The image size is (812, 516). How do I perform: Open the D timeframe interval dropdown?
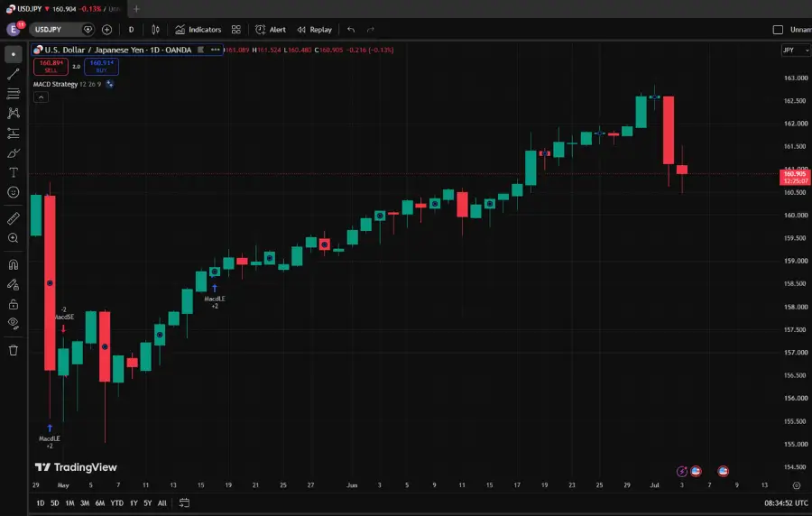coord(131,30)
